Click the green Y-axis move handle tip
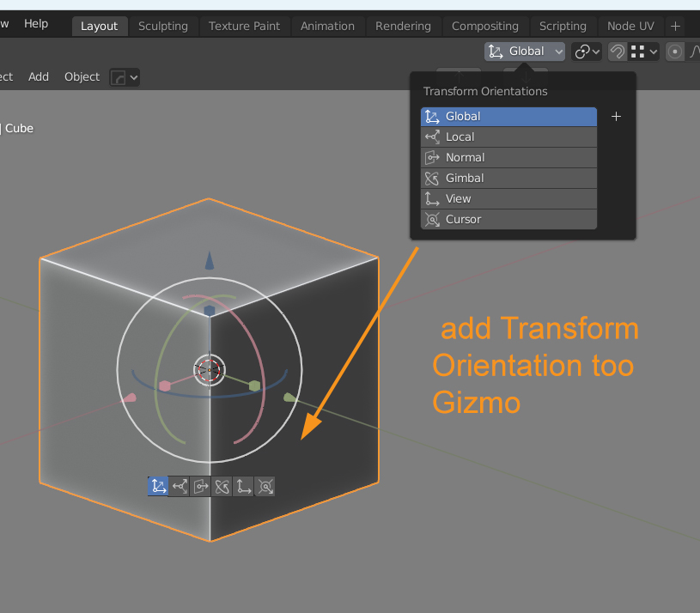This screenshot has height=613, width=700. click(289, 397)
